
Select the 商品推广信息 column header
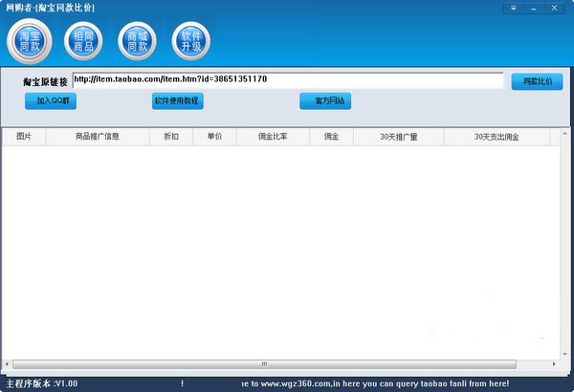[98, 137]
